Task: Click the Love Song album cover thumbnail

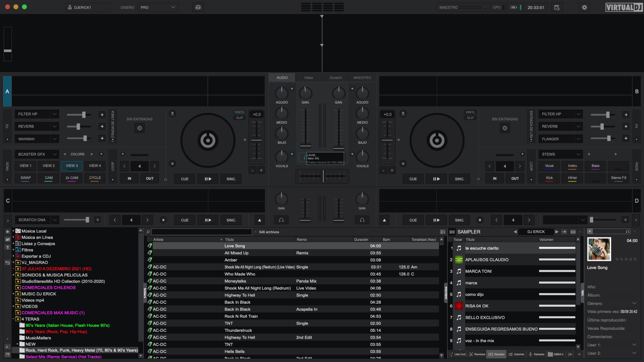Action: pos(599,249)
